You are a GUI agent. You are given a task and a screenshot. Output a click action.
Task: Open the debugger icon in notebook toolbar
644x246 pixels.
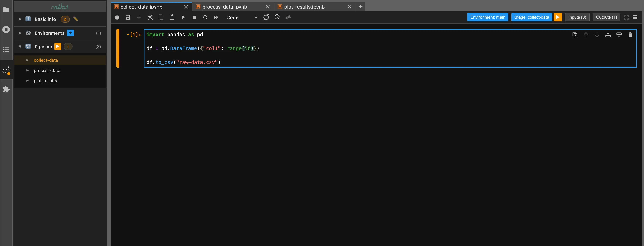click(x=117, y=17)
